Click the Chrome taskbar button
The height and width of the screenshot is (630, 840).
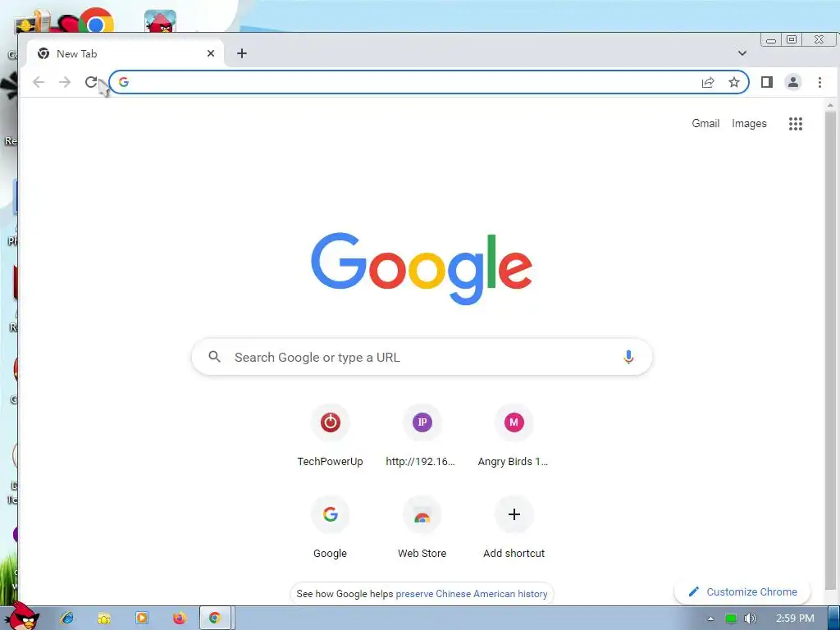216,619
